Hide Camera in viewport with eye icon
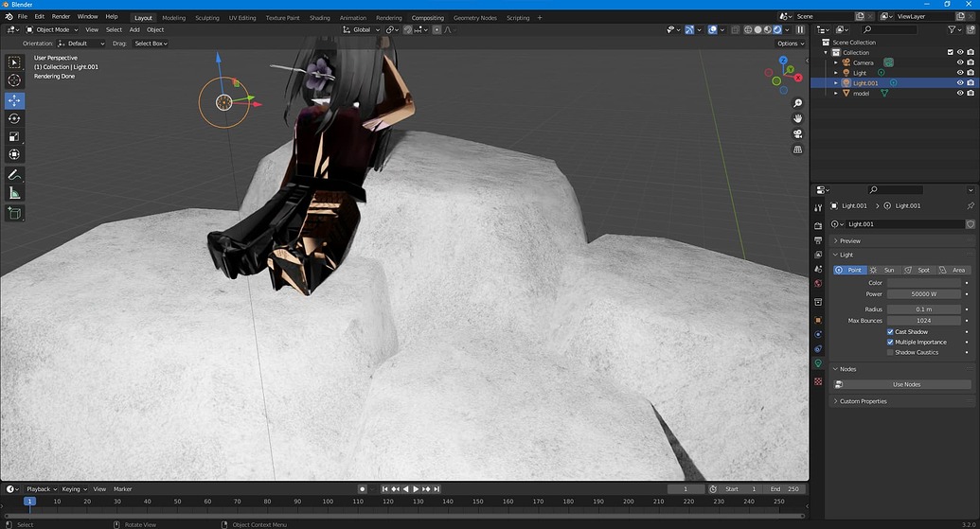The width and height of the screenshot is (980, 529). click(960, 62)
